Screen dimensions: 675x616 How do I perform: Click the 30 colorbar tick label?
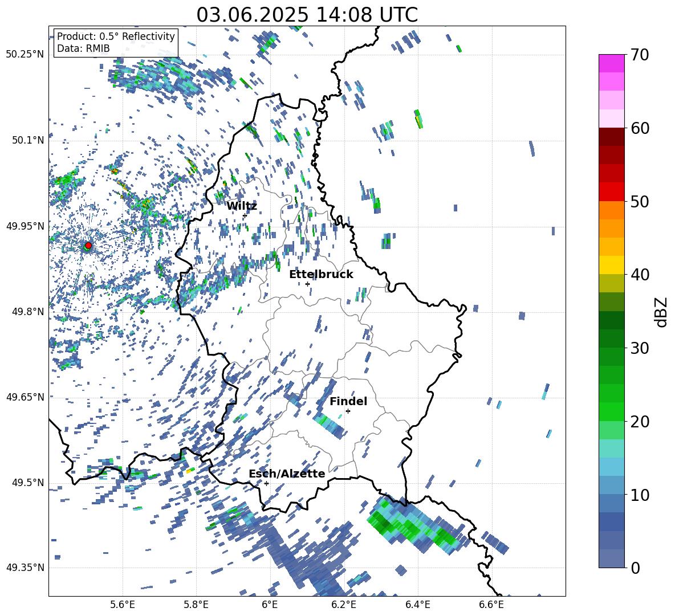(640, 348)
